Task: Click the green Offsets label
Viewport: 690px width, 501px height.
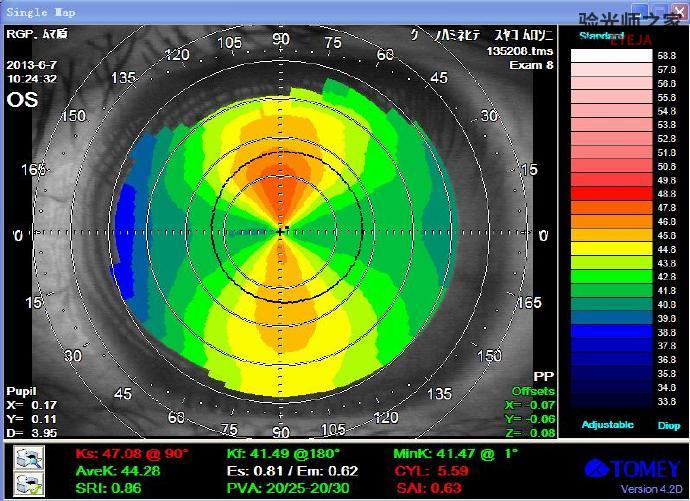Action: coord(533,391)
